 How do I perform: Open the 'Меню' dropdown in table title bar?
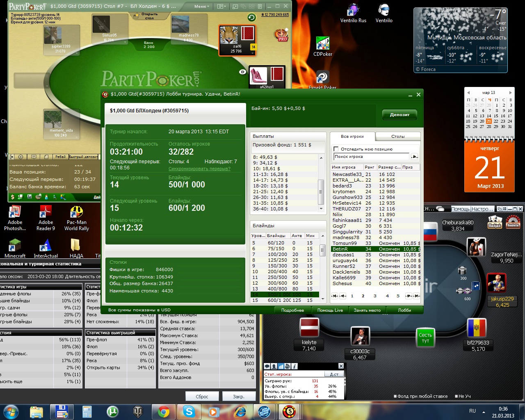201,7
